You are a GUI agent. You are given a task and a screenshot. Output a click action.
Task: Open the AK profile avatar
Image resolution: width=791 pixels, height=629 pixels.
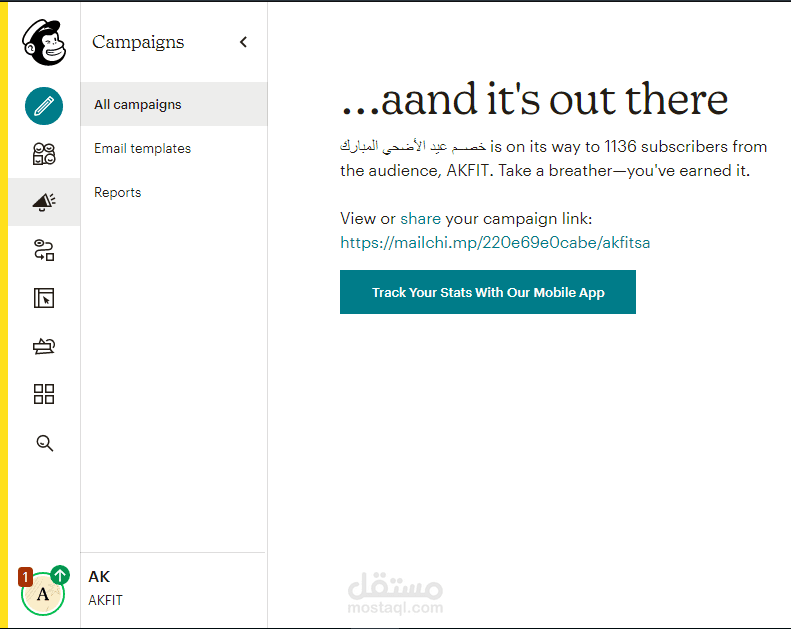(43, 594)
